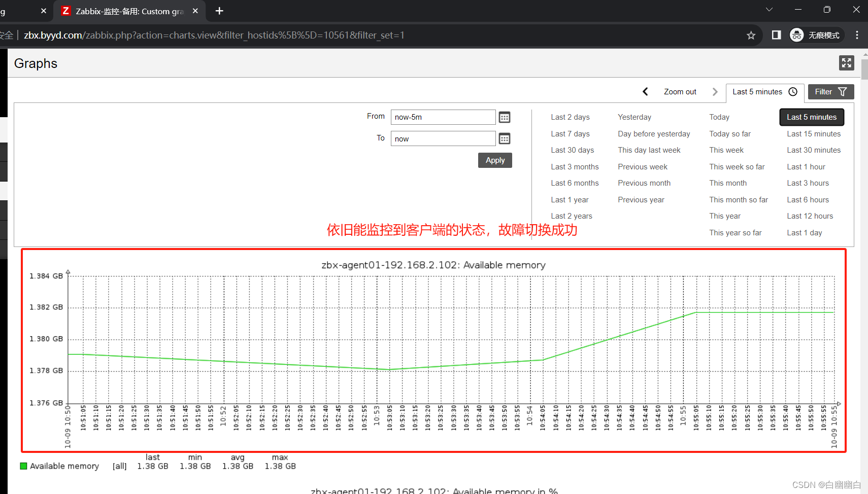Viewport: 868px width, 494px height.
Task: Select Last 2 days range
Action: coord(570,117)
